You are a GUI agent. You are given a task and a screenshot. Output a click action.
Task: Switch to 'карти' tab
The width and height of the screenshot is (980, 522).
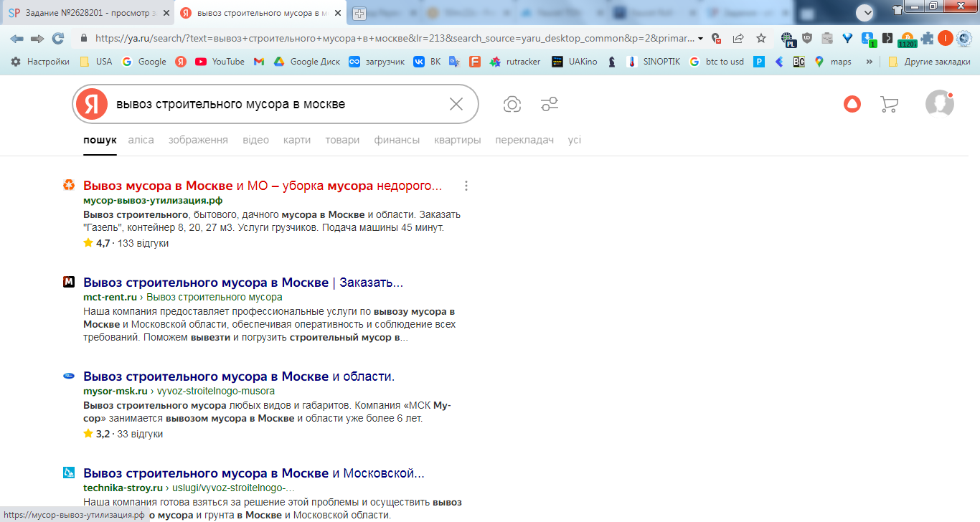[297, 140]
